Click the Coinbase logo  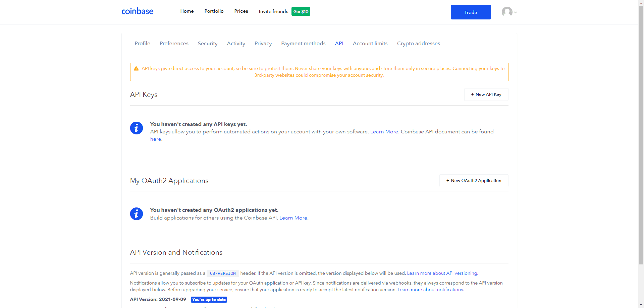137,11
